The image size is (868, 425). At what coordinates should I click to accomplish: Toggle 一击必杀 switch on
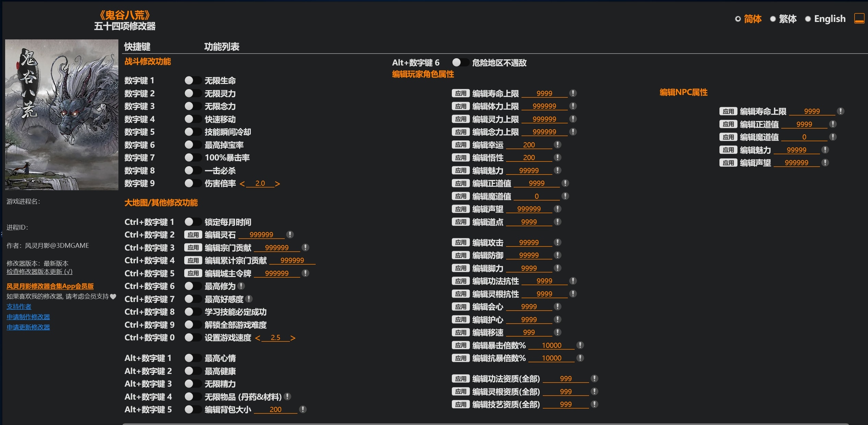coord(192,170)
